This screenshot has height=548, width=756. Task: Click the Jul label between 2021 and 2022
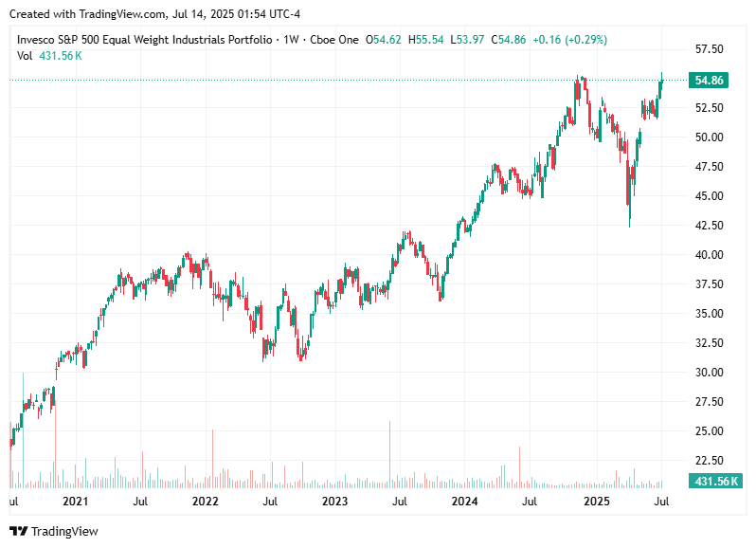(x=140, y=502)
